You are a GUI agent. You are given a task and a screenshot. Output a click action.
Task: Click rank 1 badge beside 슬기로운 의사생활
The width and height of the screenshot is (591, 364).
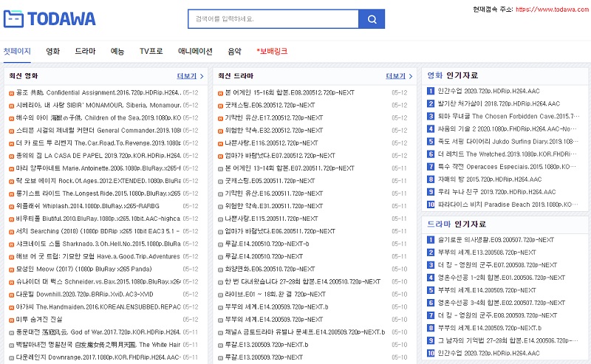pyautogui.click(x=431, y=240)
